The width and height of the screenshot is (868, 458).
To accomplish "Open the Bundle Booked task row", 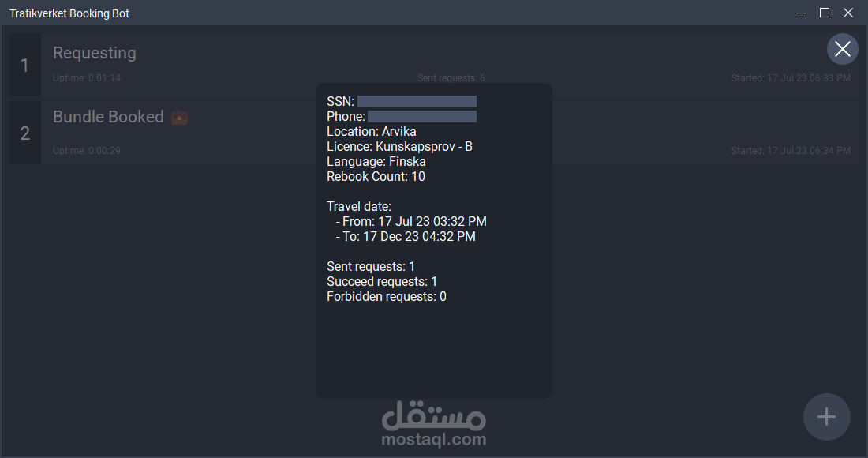I will pos(433,133).
